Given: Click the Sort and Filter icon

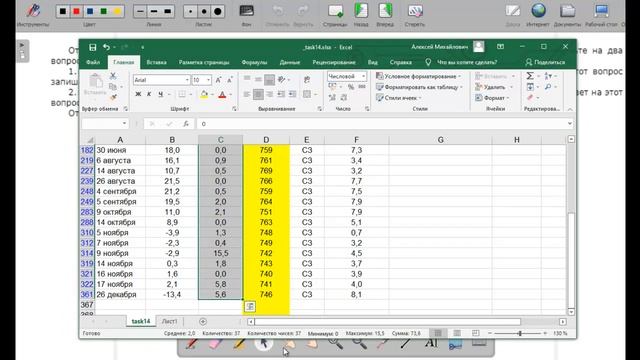Looking at the screenshot, I should 548,76.
